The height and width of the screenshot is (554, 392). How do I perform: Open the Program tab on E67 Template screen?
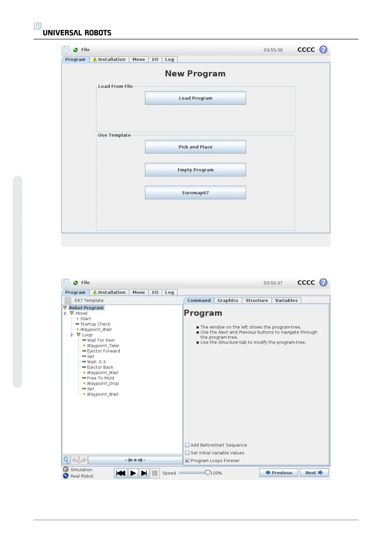pyautogui.click(x=75, y=292)
